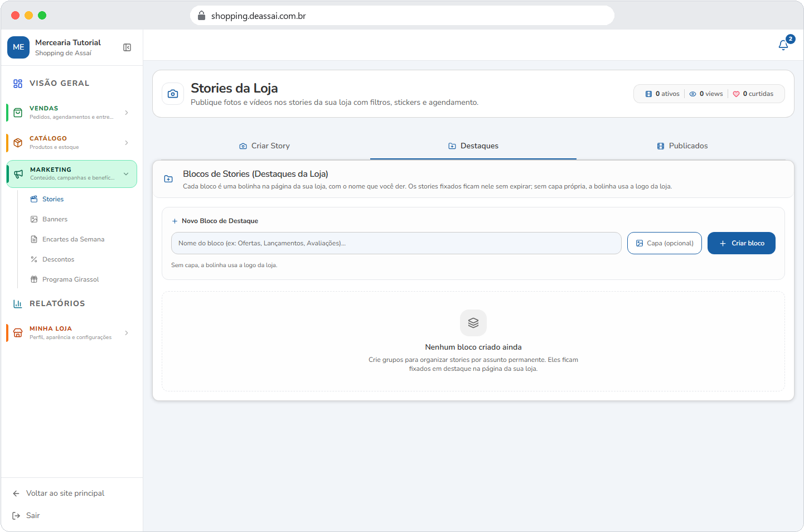The image size is (804, 532).
Task: Focus the Nome do bloco field
Action: coord(396,243)
